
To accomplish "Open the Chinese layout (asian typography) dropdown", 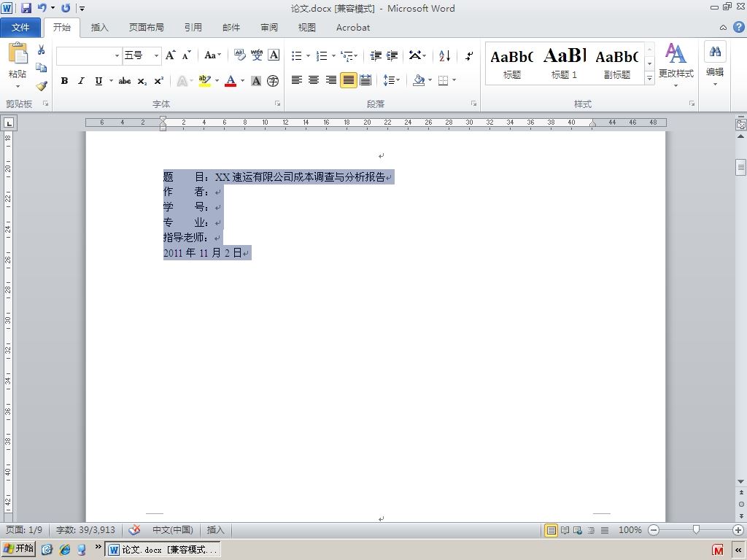I will coord(418,55).
